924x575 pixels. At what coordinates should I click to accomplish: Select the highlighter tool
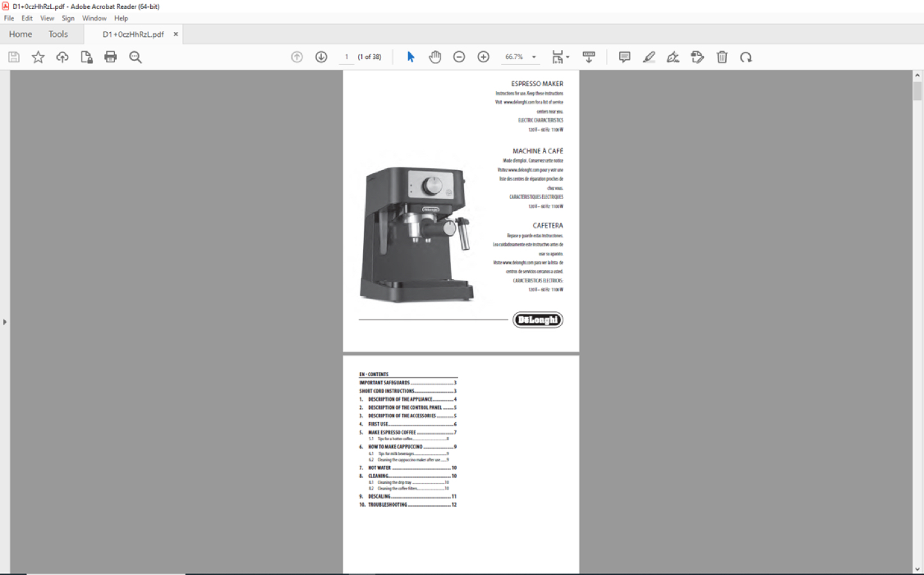(648, 56)
